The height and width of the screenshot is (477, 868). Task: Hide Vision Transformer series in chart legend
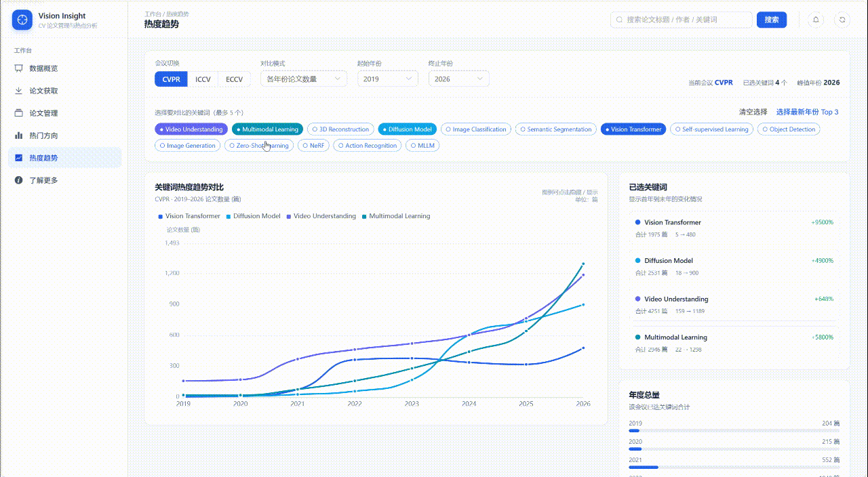[189, 216]
